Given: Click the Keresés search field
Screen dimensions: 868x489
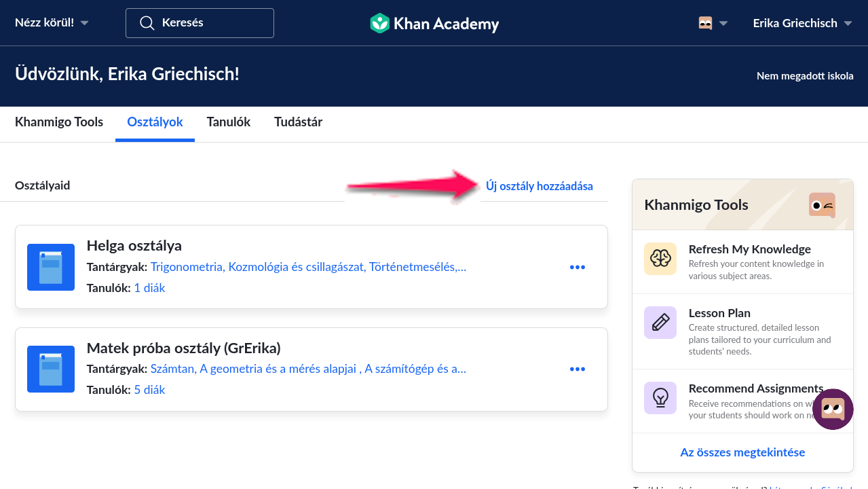Looking at the screenshot, I should click(x=200, y=23).
